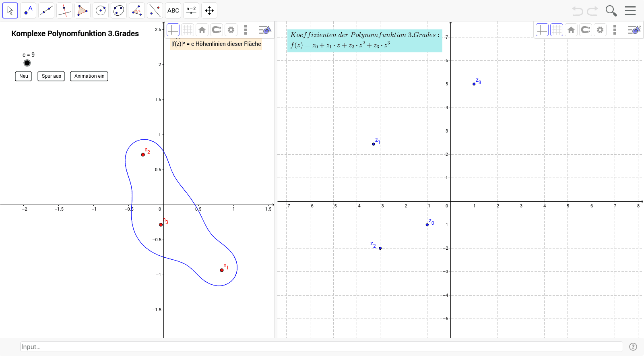Screen dimensions: 644x356
Task: Open the search magnifier
Action: pos(611,11)
